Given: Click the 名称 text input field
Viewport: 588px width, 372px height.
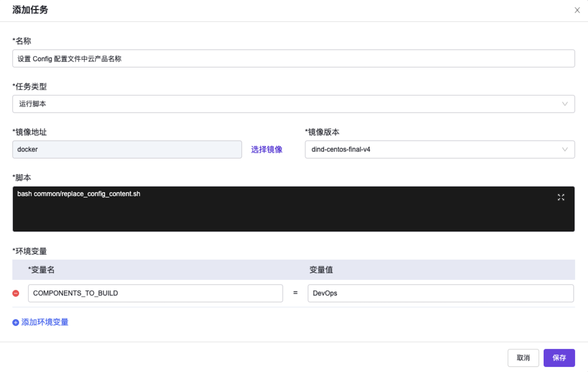Looking at the screenshot, I should click(293, 58).
